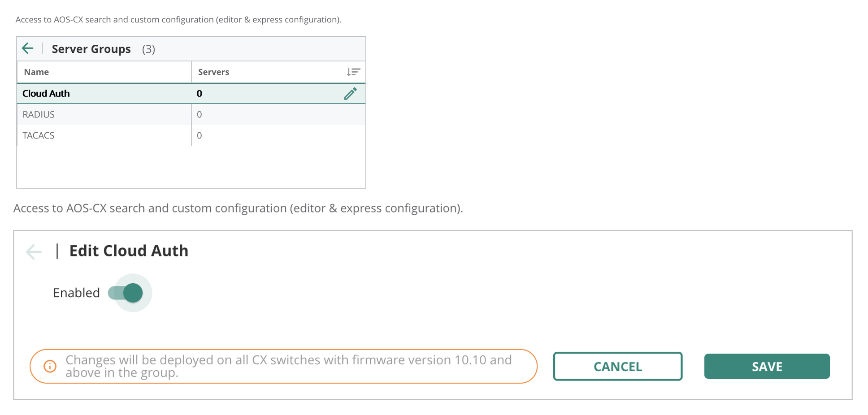Viewport: 868px width, 415px height.
Task: Click the Server Groups panel title
Action: pos(91,49)
